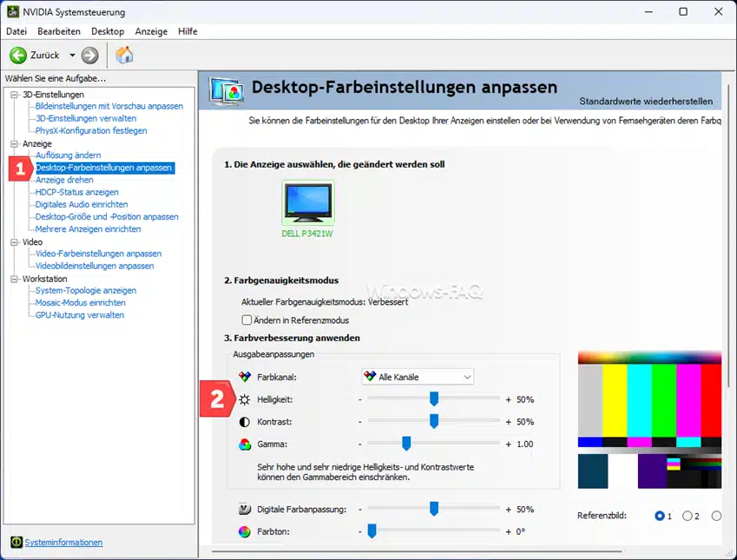The height and width of the screenshot is (560, 737).
Task: Open the Alle Kanäle Farbkanal dropdown
Action: [x=418, y=377]
